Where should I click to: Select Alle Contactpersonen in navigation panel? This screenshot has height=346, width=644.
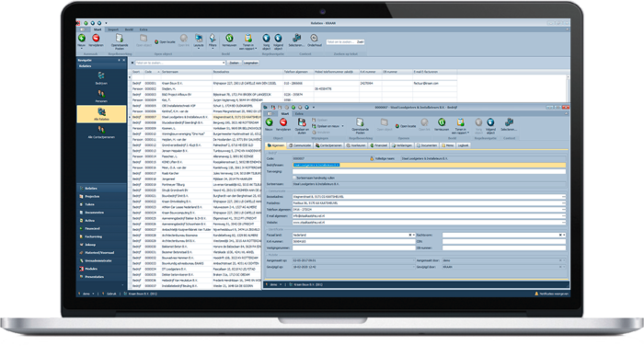pyautogui.click(x=101, y=132)
